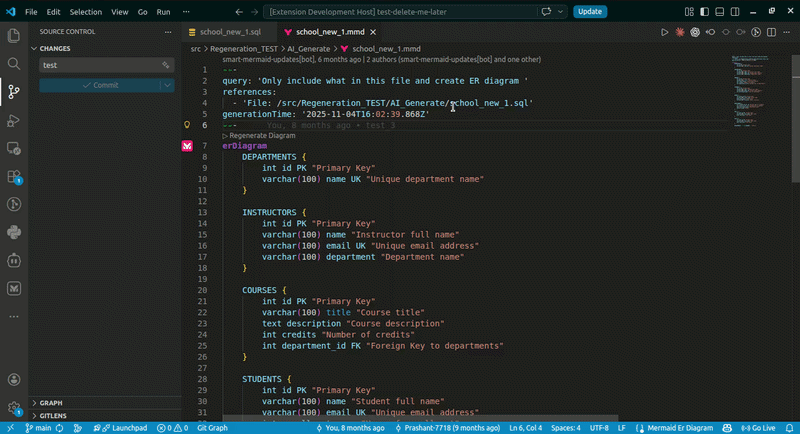Close the school_new_1.mmd tab

[373, 32]
